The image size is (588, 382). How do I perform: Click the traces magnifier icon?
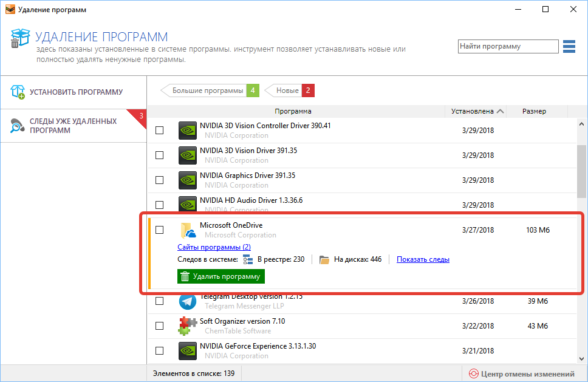(x=17, y=126)
